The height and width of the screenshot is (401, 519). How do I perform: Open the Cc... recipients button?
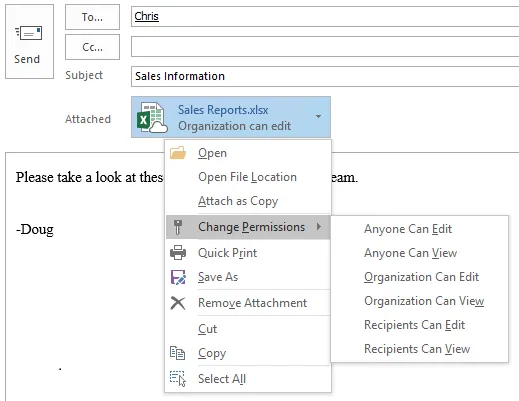(92, 47)
